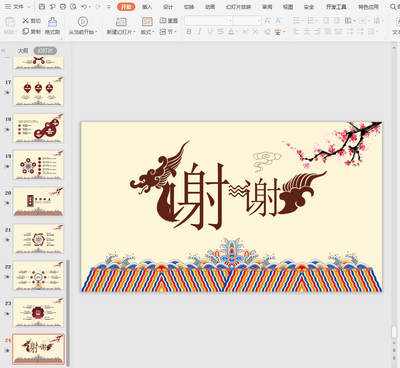The height and width of the screenshot is (368, 400).
Task: Open Print Preview icon with magnifier
Action: 73,7
